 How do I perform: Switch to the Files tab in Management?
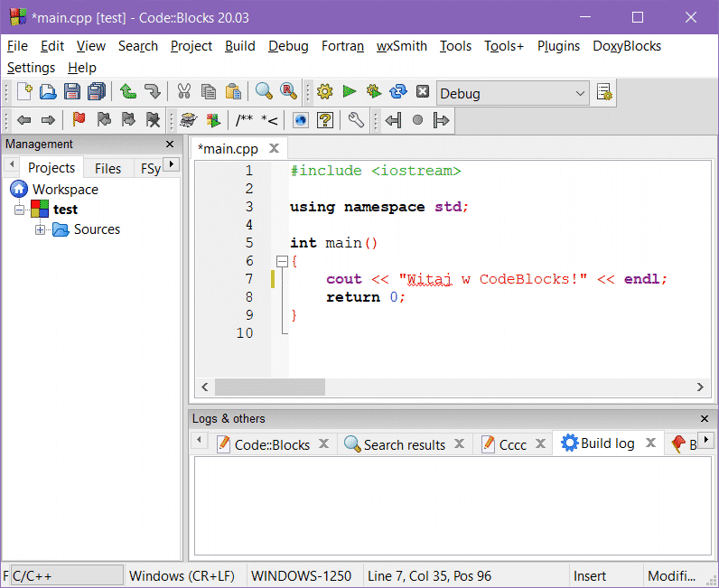tap(107, 168)
